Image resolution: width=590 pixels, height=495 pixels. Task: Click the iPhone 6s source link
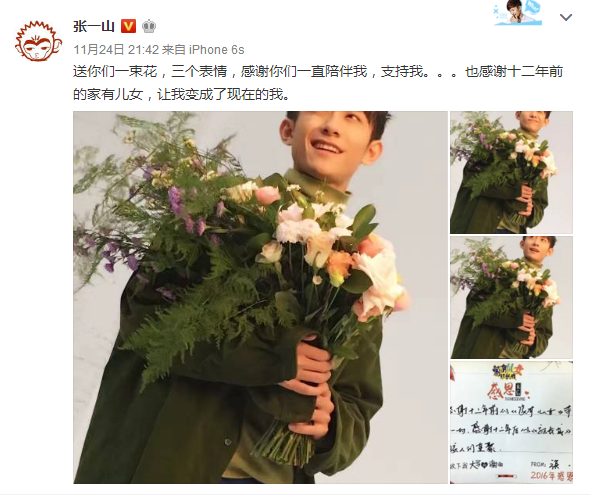coord(216,50)
